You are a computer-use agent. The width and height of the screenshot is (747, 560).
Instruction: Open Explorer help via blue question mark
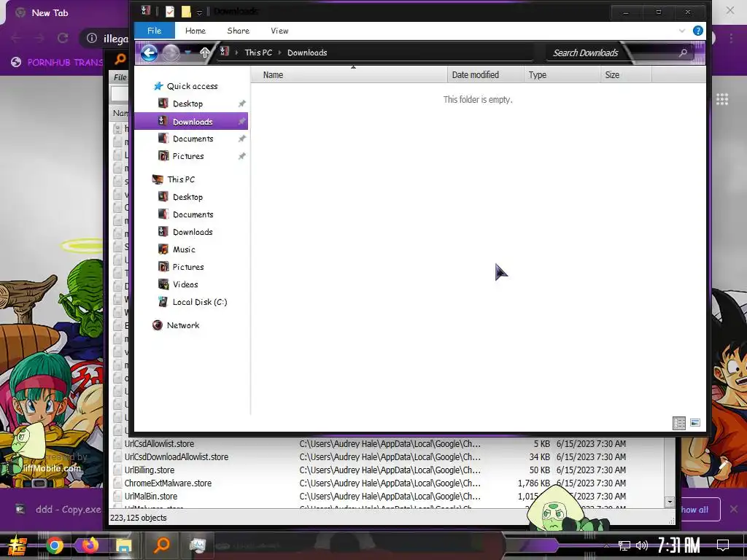[x=698, y=31]
